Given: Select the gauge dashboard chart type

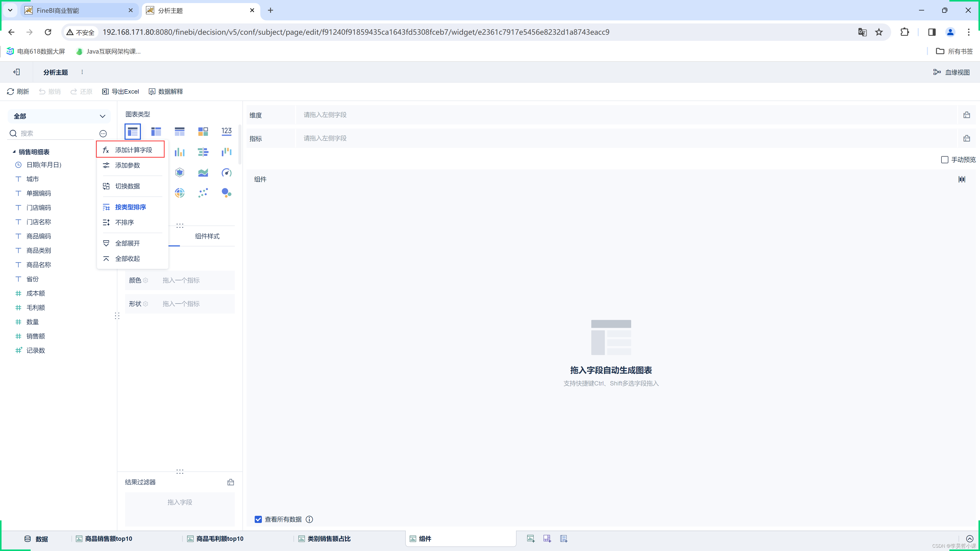Looking at the screenshot, I should [x=226, y=173].
